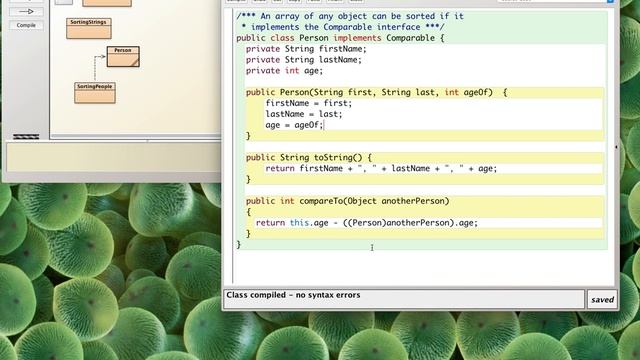The image size is (640, 360).
Task: Click the striped work indicator in BlueJ window
Action: click(x=26, y=137)
